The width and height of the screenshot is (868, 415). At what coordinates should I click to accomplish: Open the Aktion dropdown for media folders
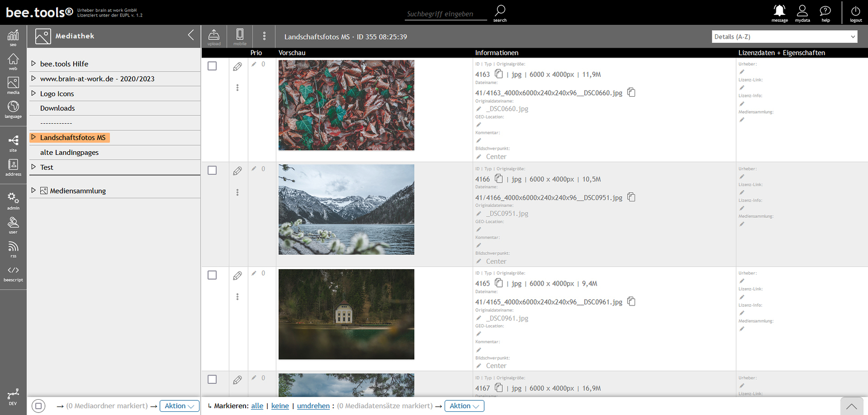179,406
